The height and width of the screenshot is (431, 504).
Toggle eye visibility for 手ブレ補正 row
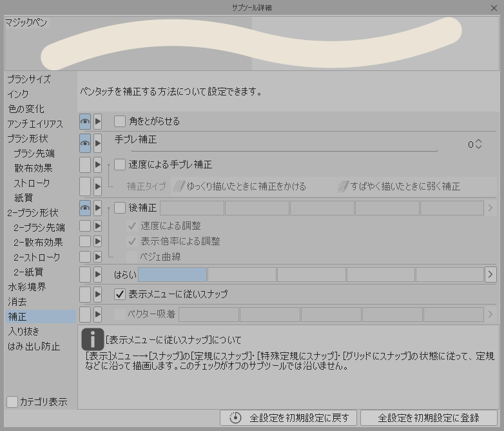pyautogui.click(x=85, y=143)
